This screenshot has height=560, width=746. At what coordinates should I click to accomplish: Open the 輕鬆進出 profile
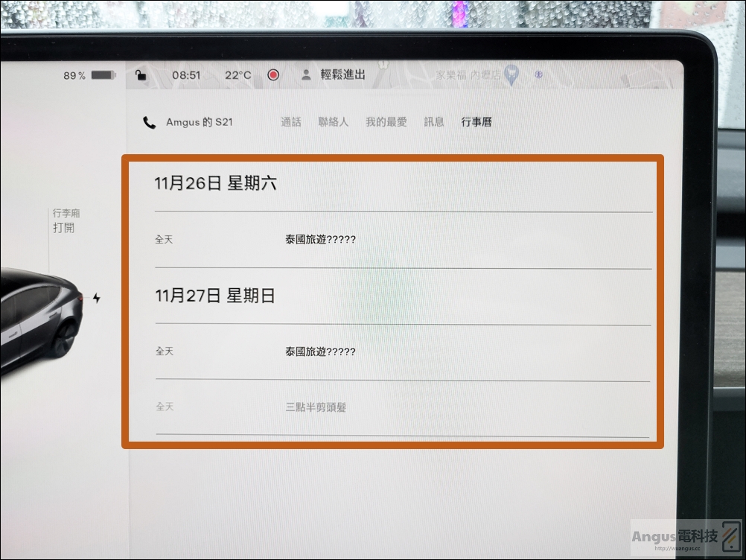[x=342, y=74]
